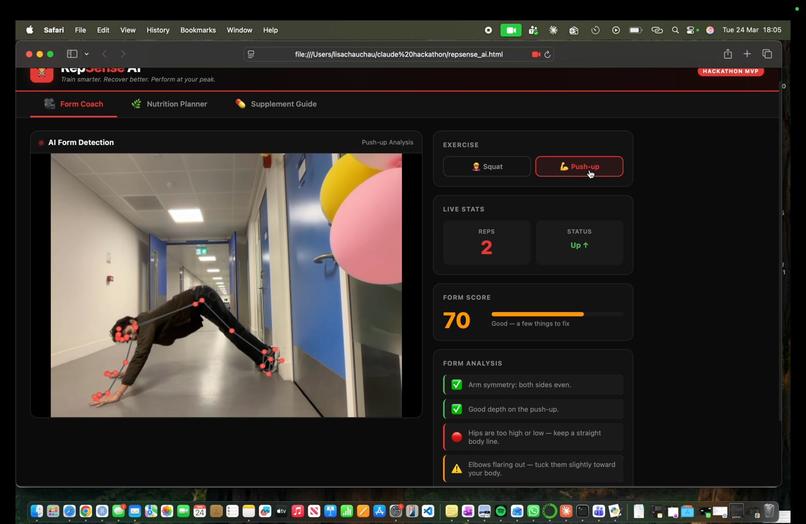Click the 'AI Form Detection' heading
The image size is (806, 524).
pos(81,142)
